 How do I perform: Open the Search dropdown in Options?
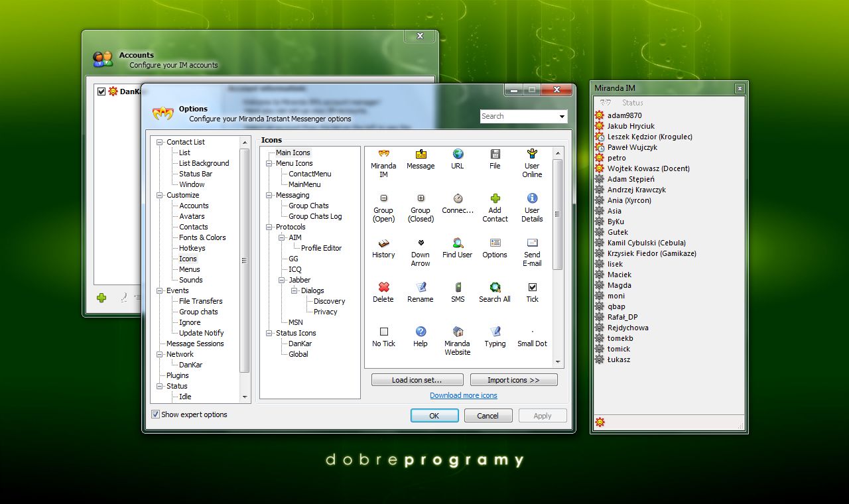click(x=562, y=116)
